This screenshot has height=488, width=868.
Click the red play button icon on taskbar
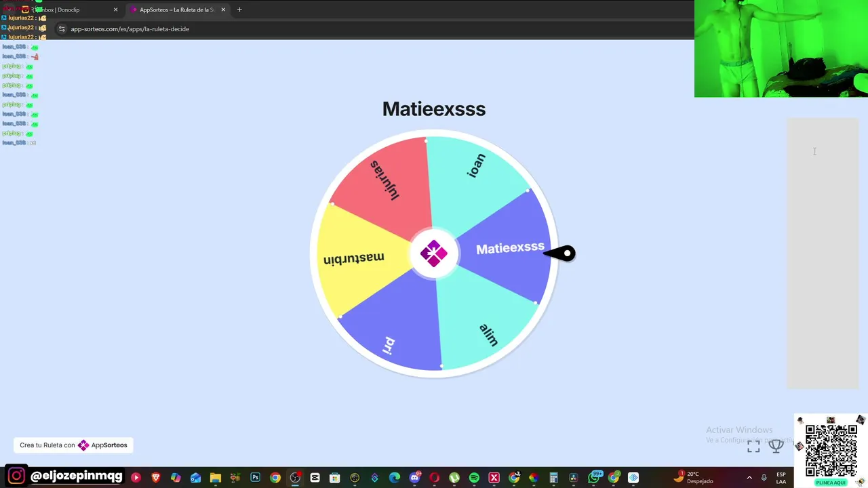(136, 478)
